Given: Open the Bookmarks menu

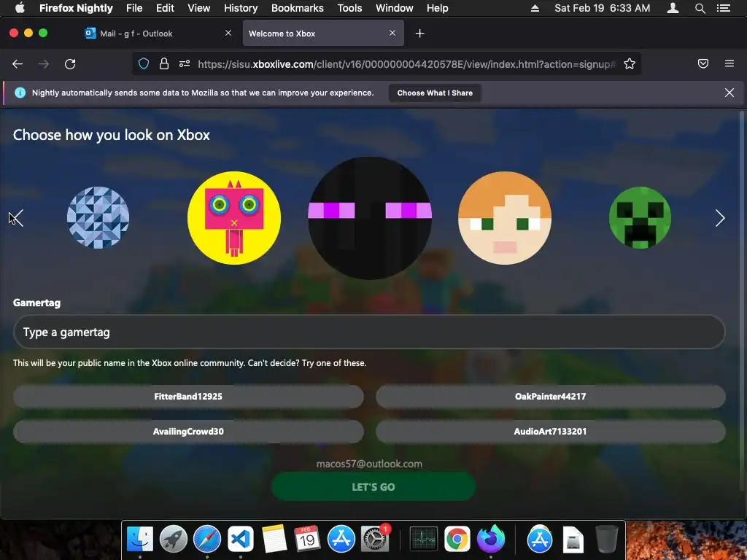Looking at the screenshot, I should click(x=298, y=8).
